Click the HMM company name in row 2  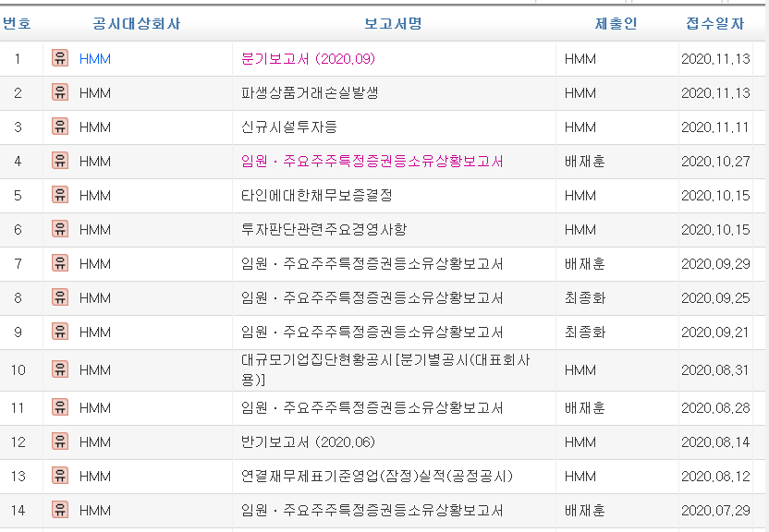[95, 93]
